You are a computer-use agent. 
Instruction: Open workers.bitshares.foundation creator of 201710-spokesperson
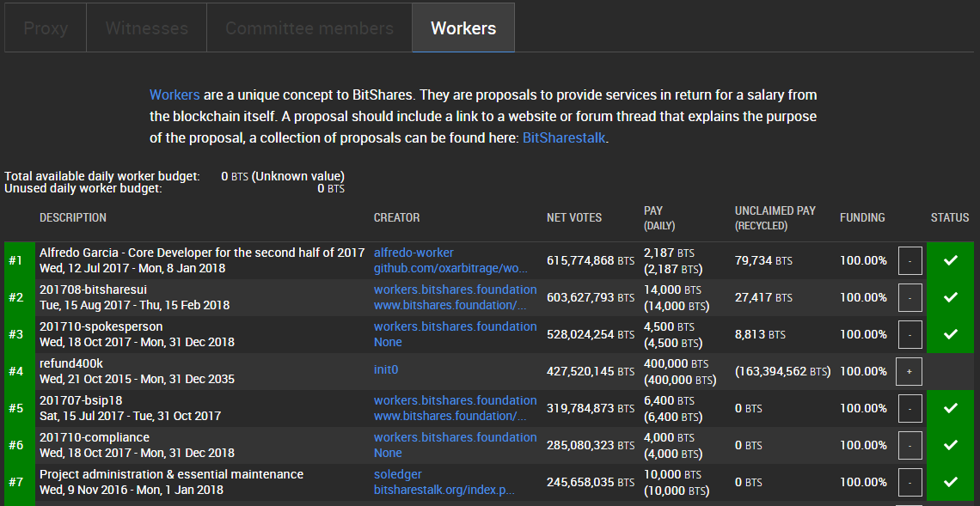click(455, 326)
